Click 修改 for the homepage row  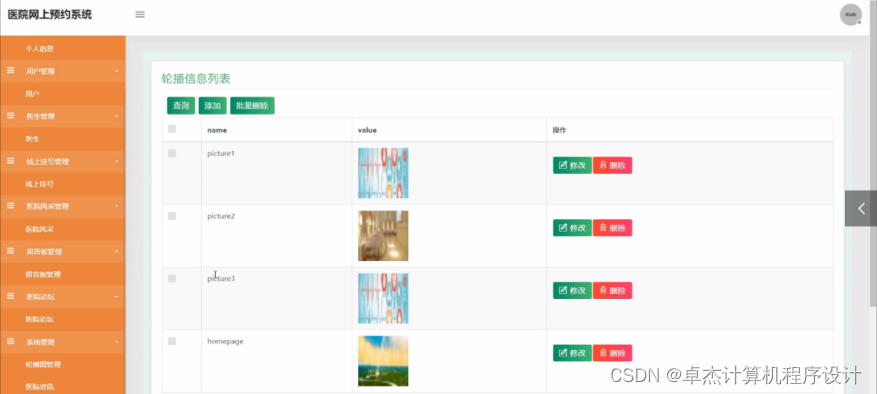coord(572,353)
